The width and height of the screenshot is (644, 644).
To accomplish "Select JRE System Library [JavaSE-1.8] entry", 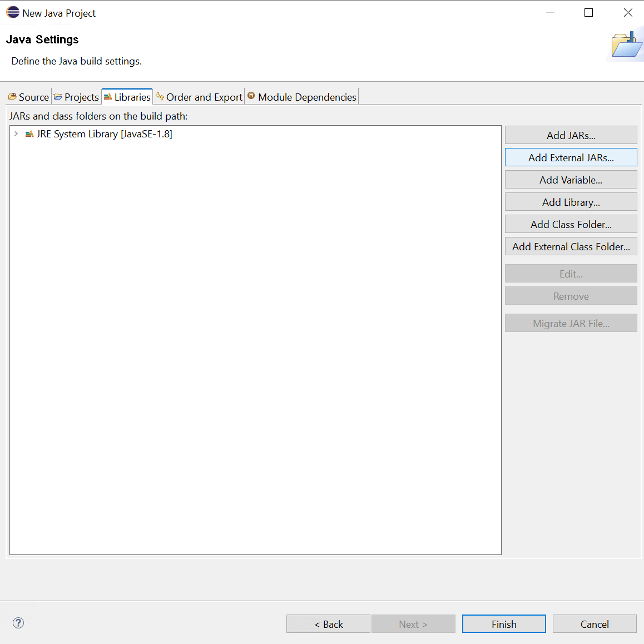I will (x=105, y=134).
